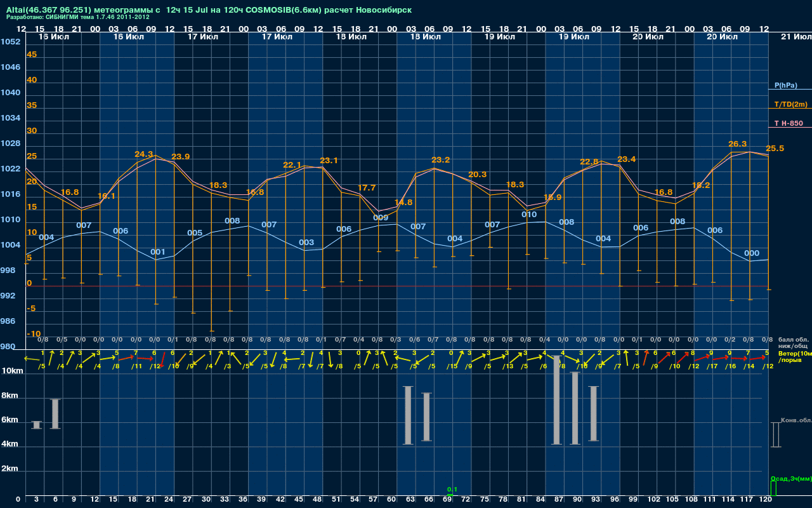Viewport: 812px width, 508px height.
Task: Click the 1028 pressure axis label
Action: [x=10, y=144]
